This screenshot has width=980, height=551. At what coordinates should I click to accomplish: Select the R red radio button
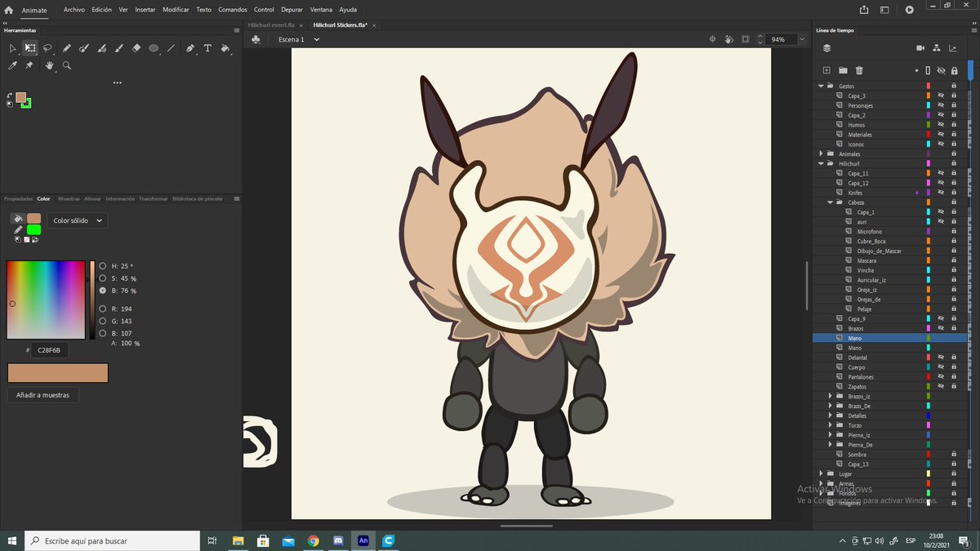(x=102, y=309)
